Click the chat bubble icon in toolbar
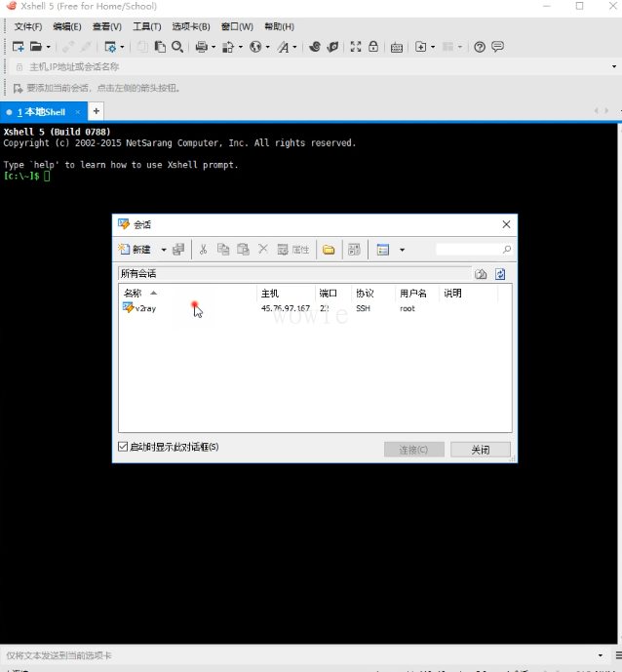The image size is (622, 672). tap(497, 47)
